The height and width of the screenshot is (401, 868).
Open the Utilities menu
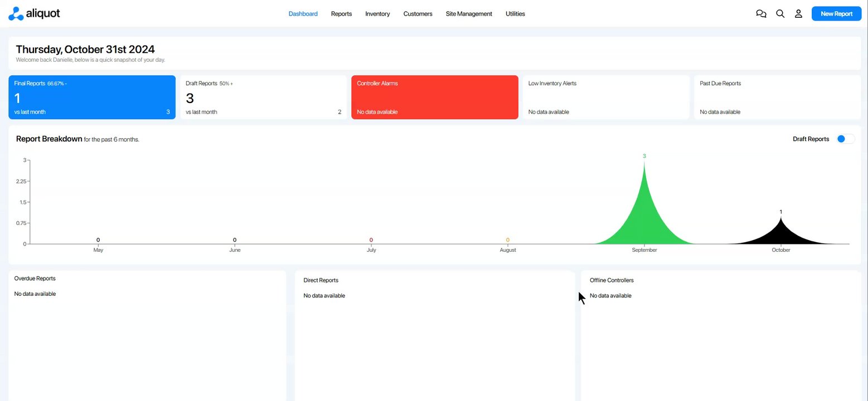click(x=515, y=14)
